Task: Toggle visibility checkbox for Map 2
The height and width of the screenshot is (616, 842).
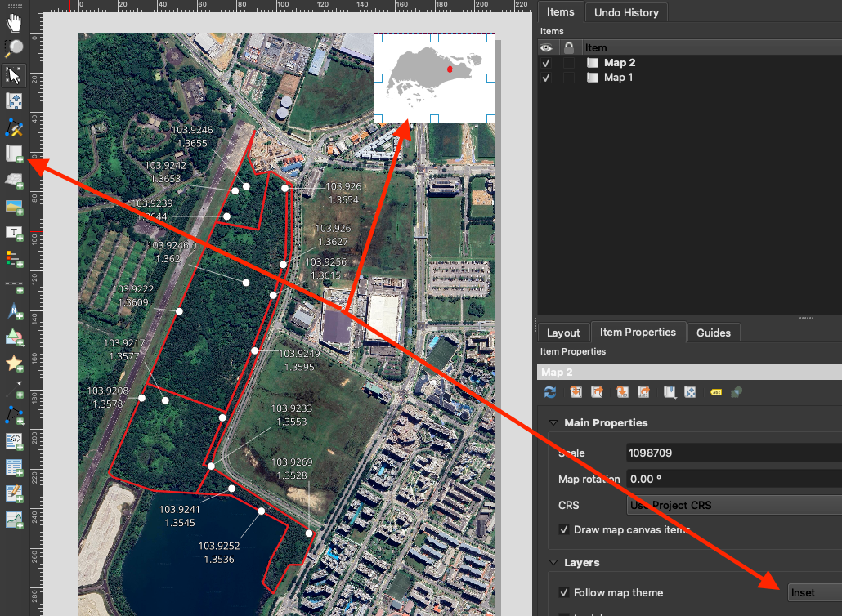Action: tap(546, 63)
